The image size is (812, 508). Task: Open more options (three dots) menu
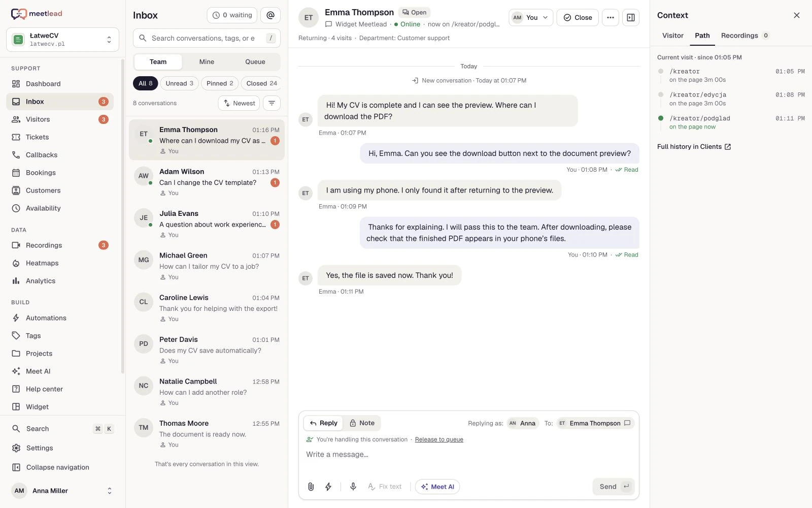pos(611,17)
